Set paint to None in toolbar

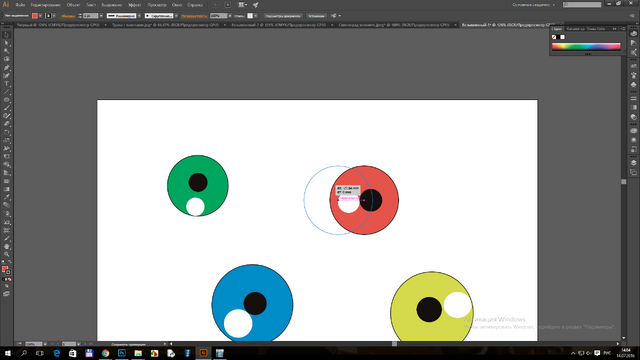point(9,280)
